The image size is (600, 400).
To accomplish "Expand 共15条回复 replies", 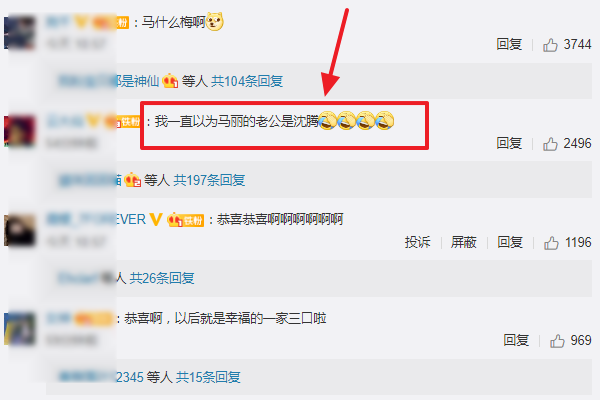I will 208,377.
